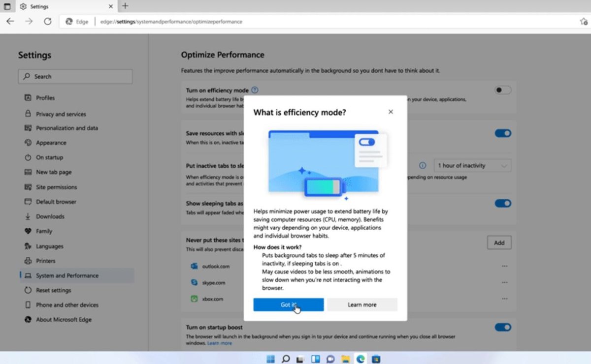Viewport: 591px width, 364px height.
Task: Open more options for outlook.com
Action: click(504, 266)
